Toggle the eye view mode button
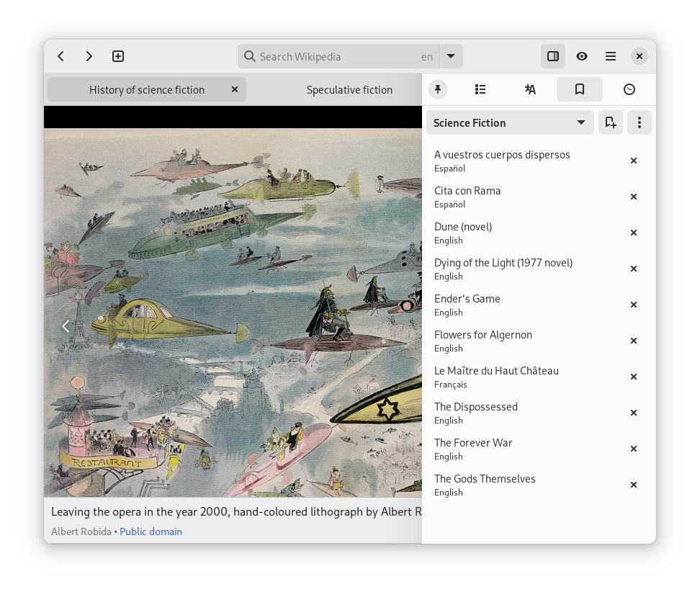700x592 pixels. tap(581, 56)
